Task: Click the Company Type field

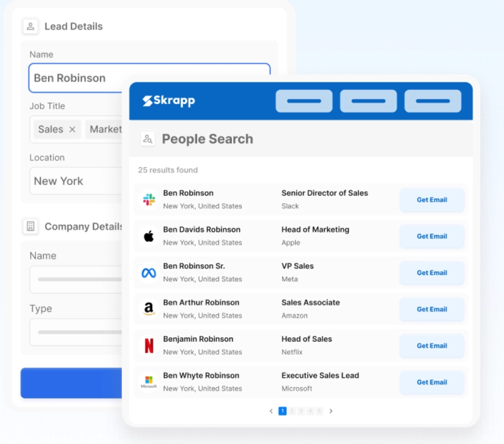Action: 76,332
